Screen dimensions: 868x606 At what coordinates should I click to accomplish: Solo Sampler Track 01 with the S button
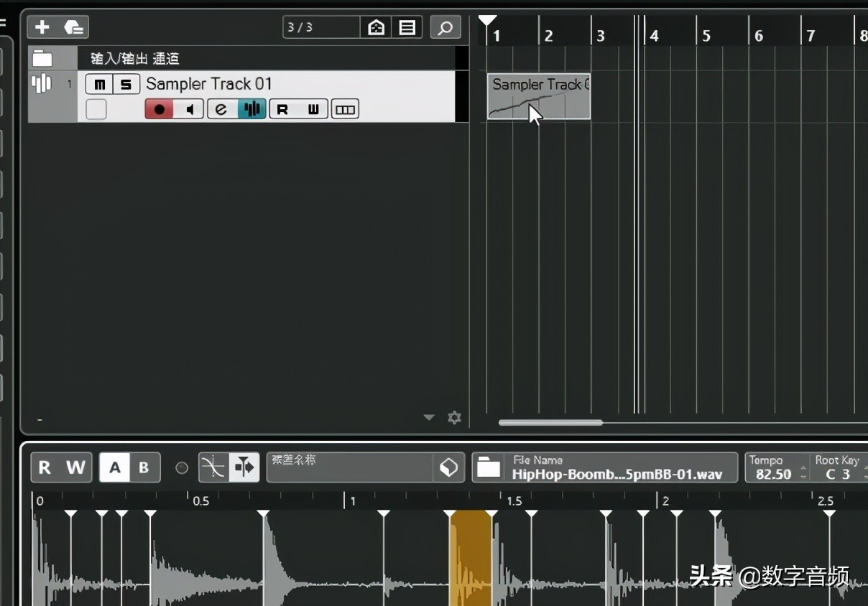pos(124,84)
